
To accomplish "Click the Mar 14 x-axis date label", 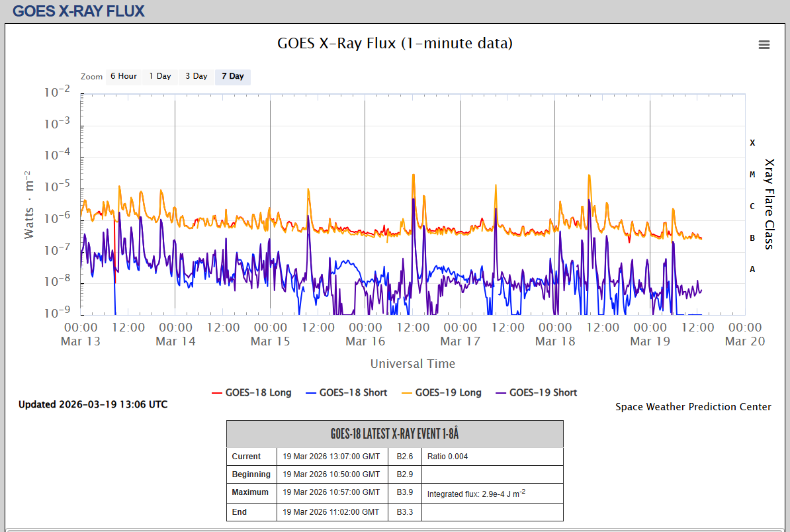I will [175, 341].
